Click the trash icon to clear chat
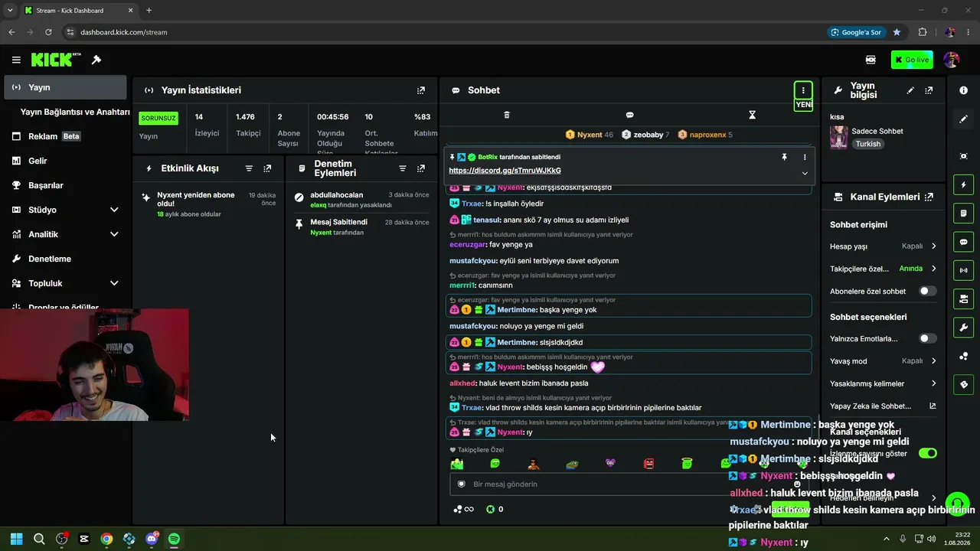Image resolution: width=980 pixels, height=551 pixels. click(x=507, y=115)
